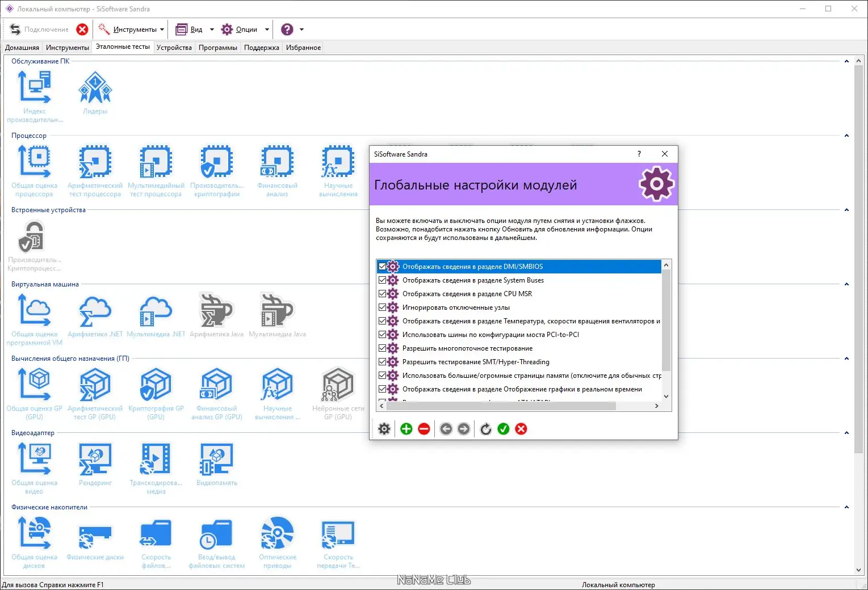This screenshot has height=590, width=868.
Task: Open the gray gear options icon in dialog toolbar
Action: tap(384, 429)
